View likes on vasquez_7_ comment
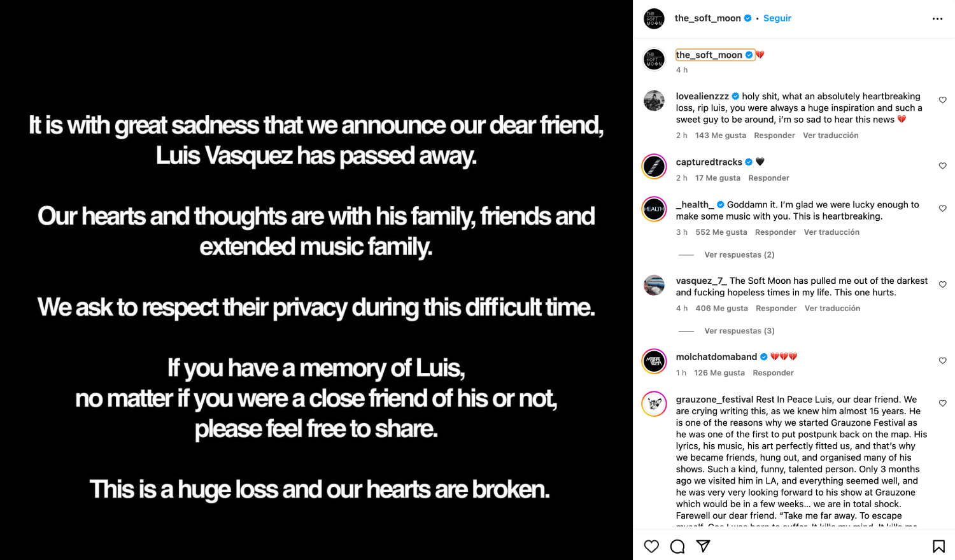955x560 pixels. [721, 309]
